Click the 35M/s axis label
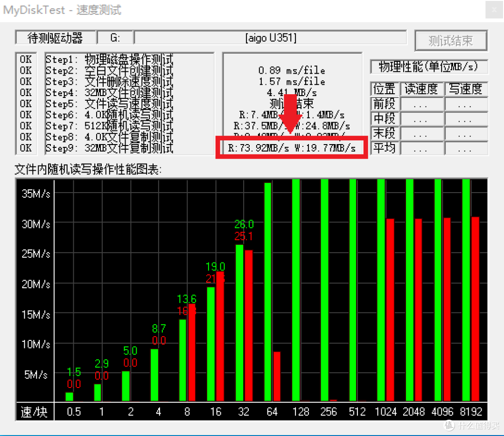The image size is (504, 436). [x=36, y=194]
